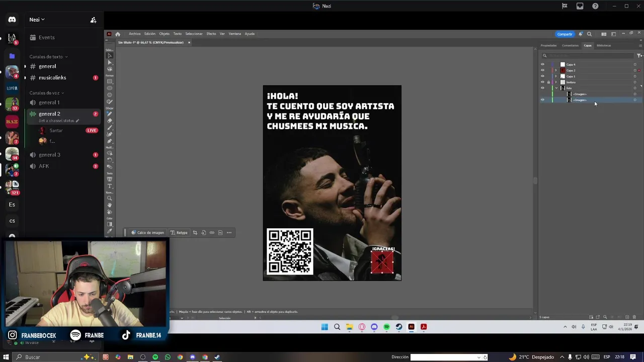The width and height of the screenshot is (644, 362).
Task: Select the Zoom magnifier tool
Action: [110, 199]
